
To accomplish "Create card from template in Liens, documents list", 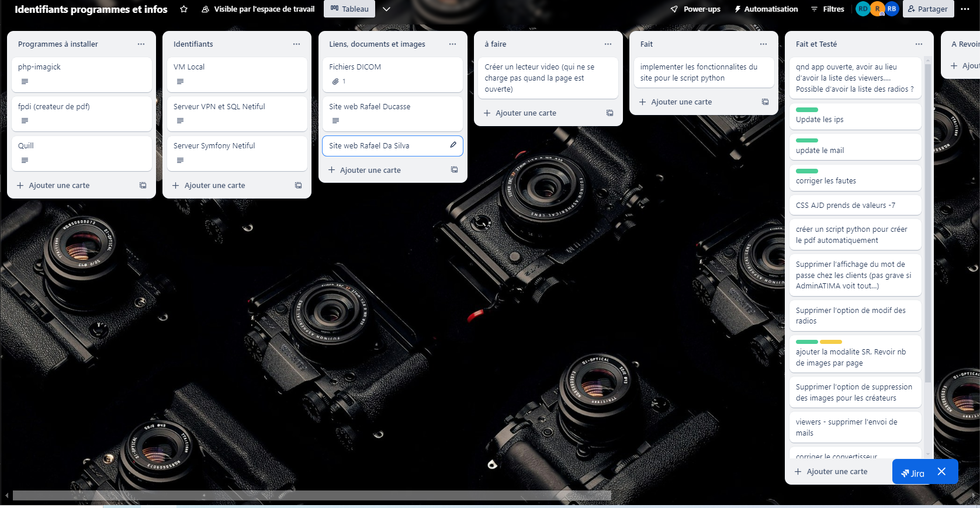I will click(454, 170).
